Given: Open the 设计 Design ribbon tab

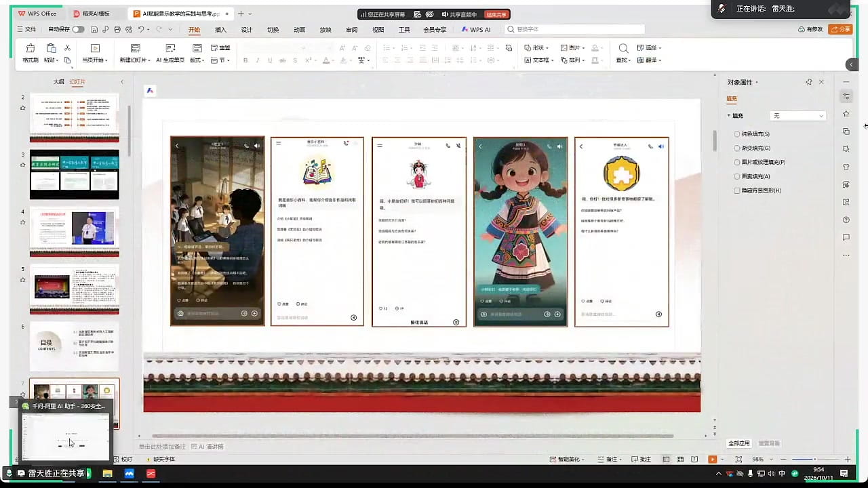Looking at the screenshot, I should click(x=247, y=30).
